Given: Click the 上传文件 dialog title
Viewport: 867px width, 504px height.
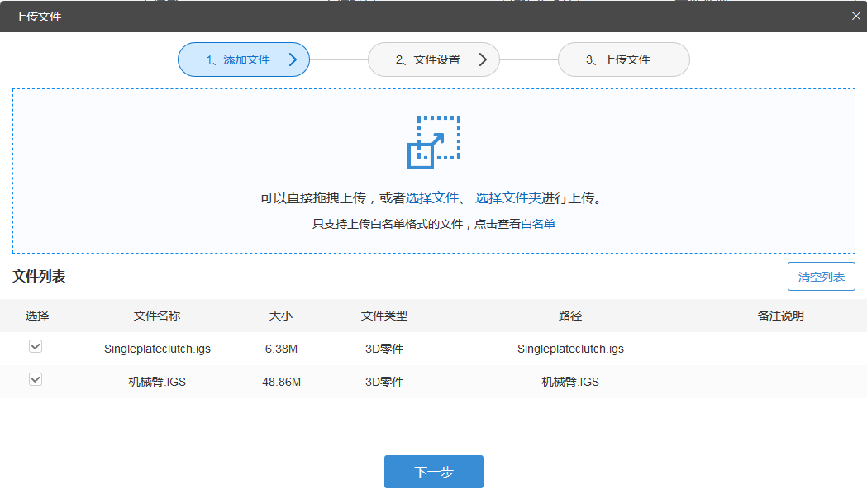Looking at the screenshot, I should pyautogui.click(x=38, y=17).
